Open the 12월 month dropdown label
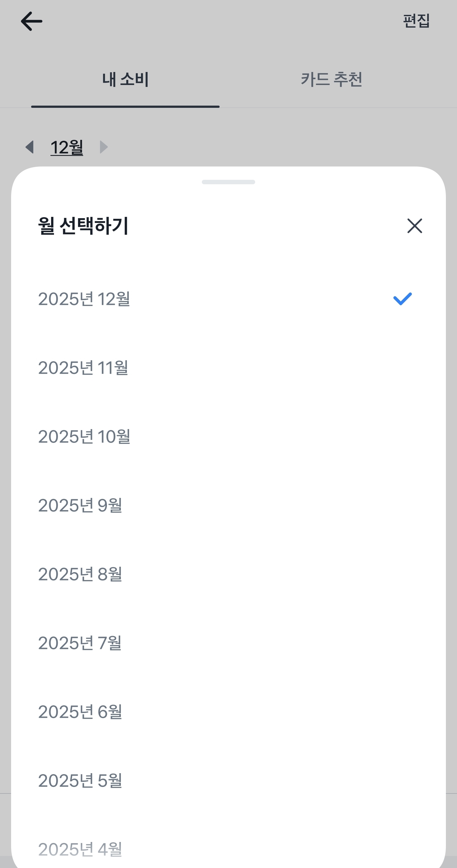This screenshot has height=868, width=457. point(67,147)
